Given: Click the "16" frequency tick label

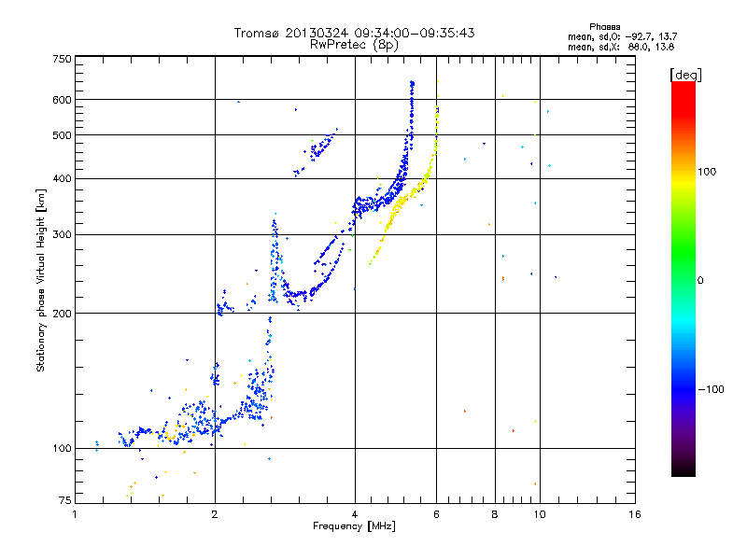Looking at the screenshot, I should pos(635,514).
